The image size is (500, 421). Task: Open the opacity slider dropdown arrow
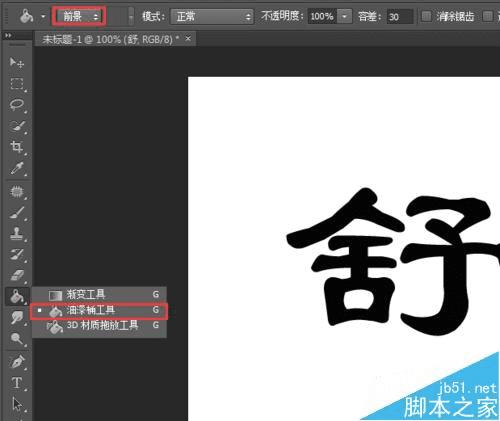345,16
